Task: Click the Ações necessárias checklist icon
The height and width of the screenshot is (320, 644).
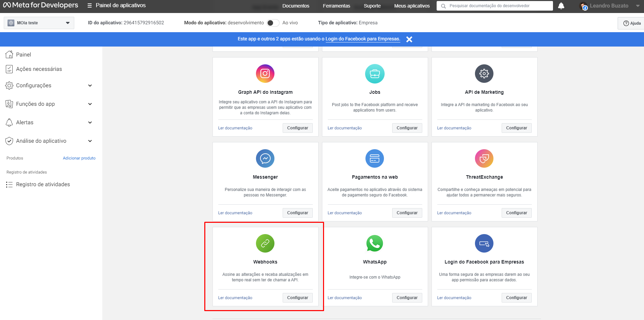Action: click(x=9, y=69)
